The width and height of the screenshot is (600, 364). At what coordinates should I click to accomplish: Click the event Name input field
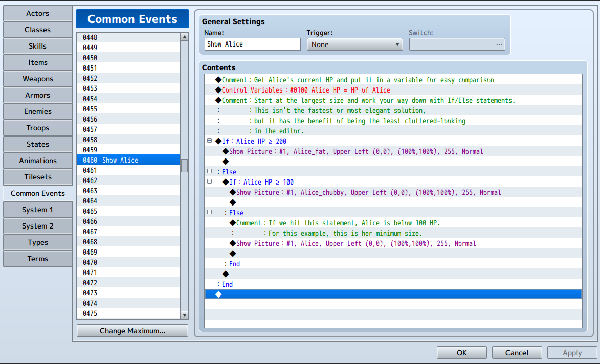[253, 44]
